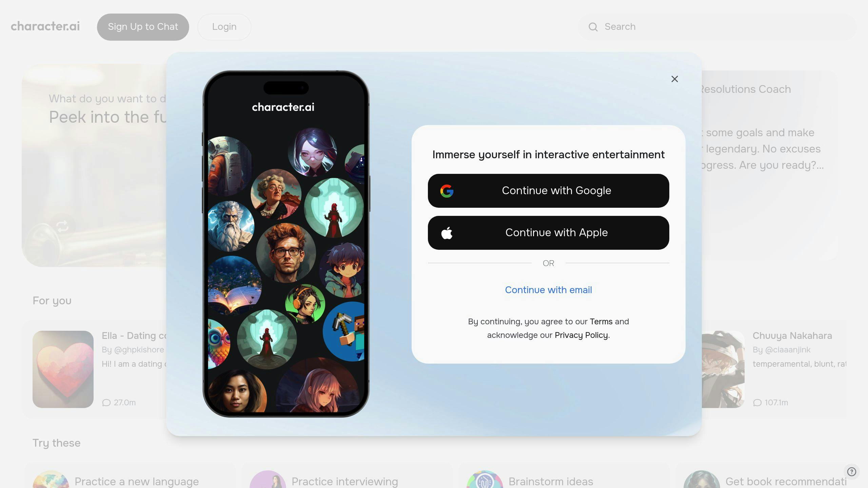Click the character.ai logo in header
868x488 pixels.
45,26
